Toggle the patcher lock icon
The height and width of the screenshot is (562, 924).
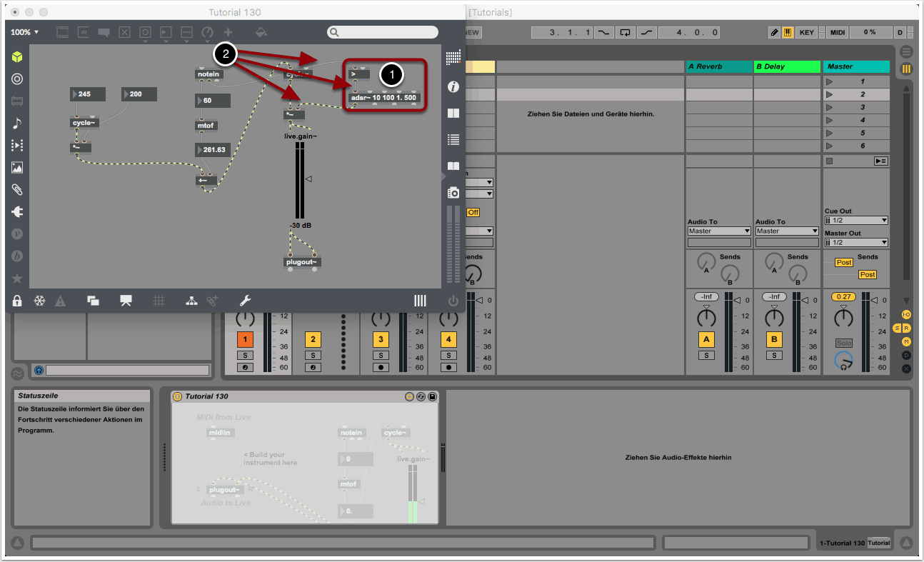tap(17, 301)
